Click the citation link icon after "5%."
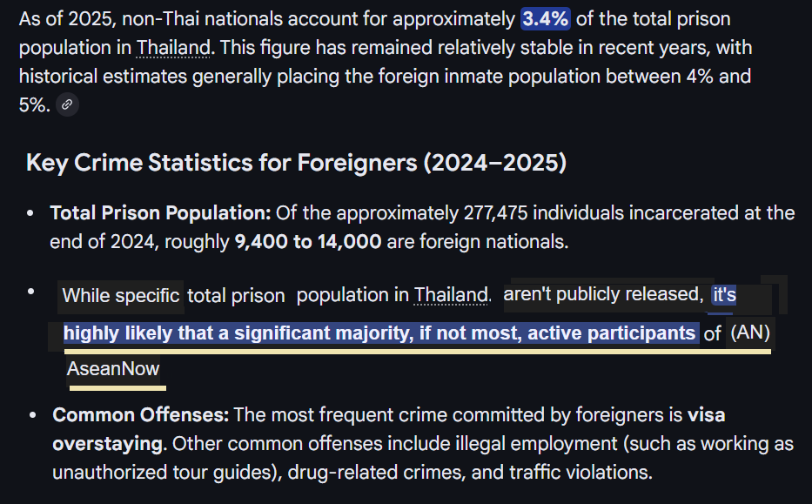The image size is (812, 504). pyautogui.click(x=67, y=105)
